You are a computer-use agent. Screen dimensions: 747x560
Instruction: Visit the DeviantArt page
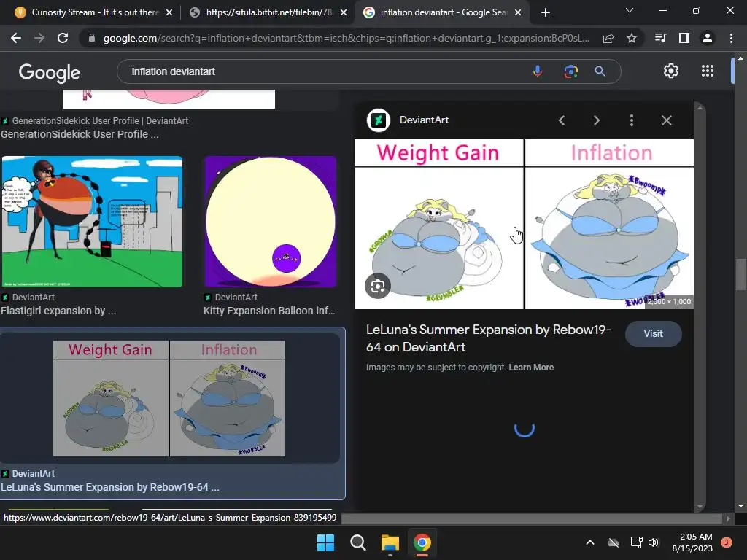(653, 334)
